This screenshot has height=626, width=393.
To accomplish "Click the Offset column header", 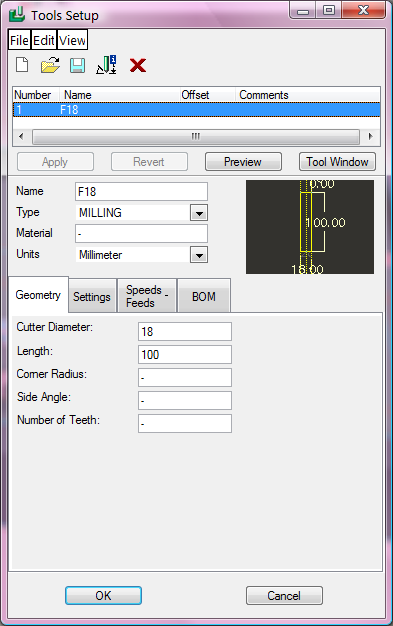I will (x=207, y=95).
